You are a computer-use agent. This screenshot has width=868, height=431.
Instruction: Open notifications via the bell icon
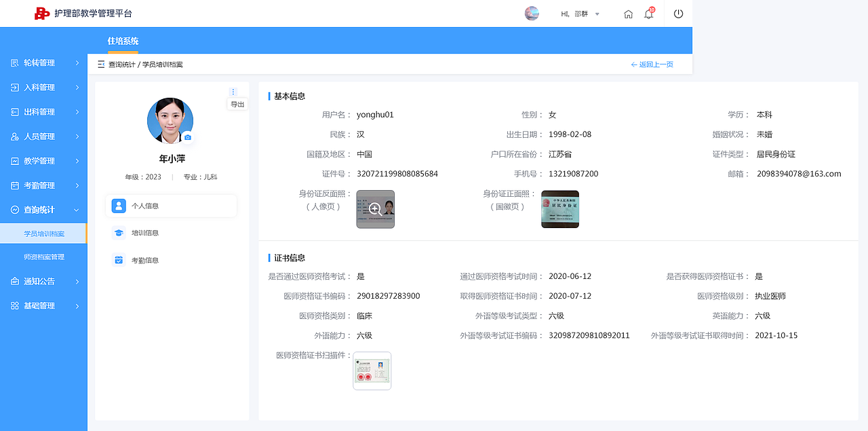[648, 13]
